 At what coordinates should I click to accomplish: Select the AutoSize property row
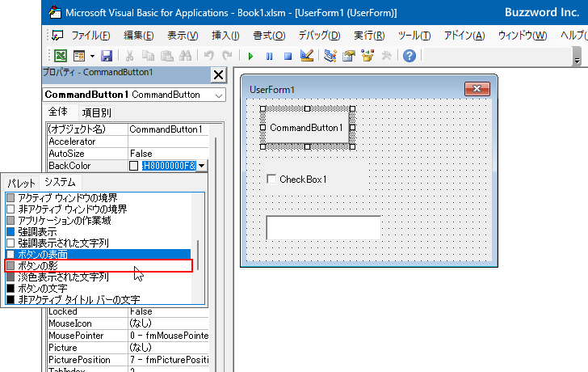click(128, 154)
